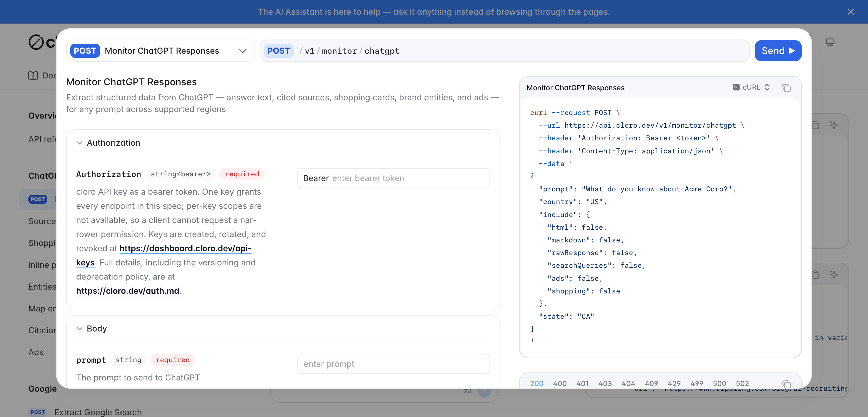Click the upper sparkle AI icon behind modal
This screenshot has width=868, height=417.
point(834,125)
